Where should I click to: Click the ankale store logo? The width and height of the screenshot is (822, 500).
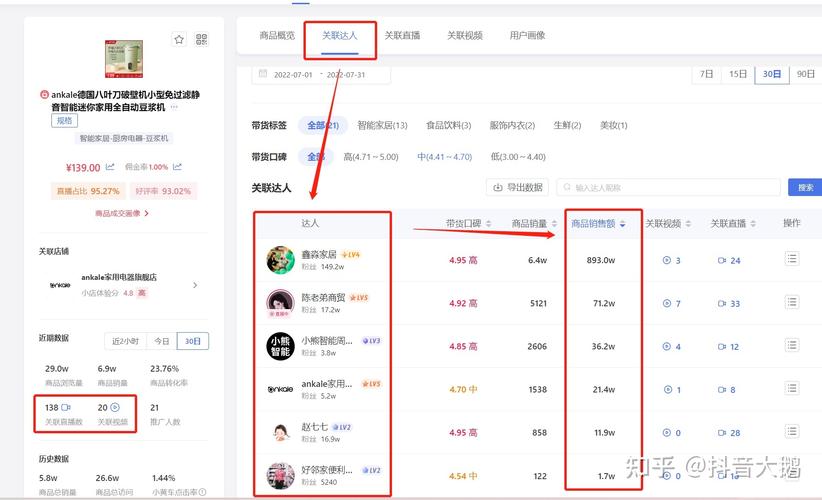[60, 285]
